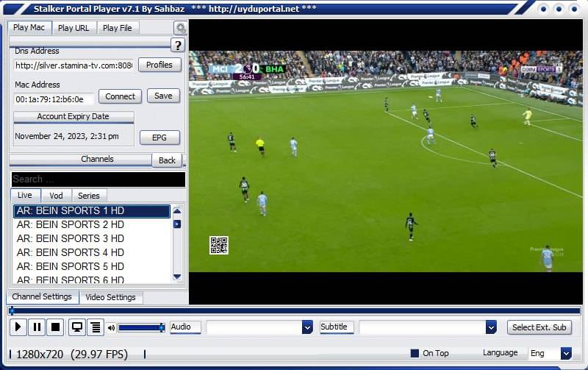Click the Channels header bar
Screen dimensions: 588x370
pyautogui.click(x=81, y=160)
